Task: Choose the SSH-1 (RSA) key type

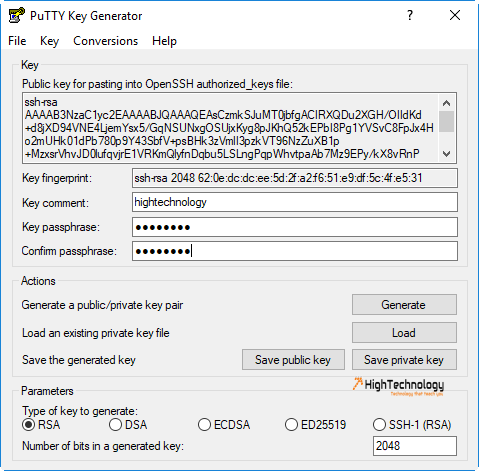Action: (x=379, y=425)
